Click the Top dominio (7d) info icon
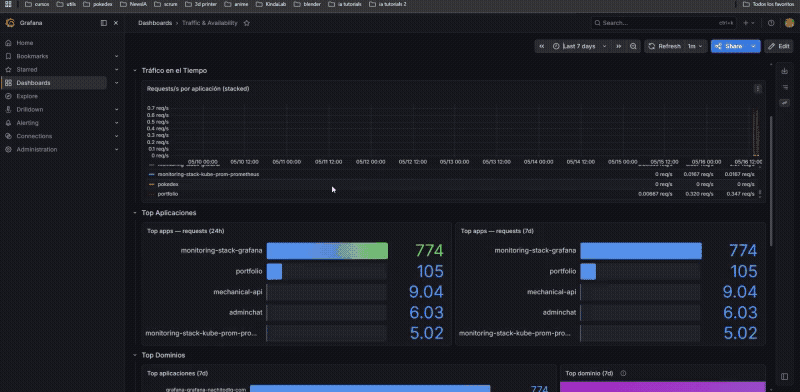 tap(623, 373)
